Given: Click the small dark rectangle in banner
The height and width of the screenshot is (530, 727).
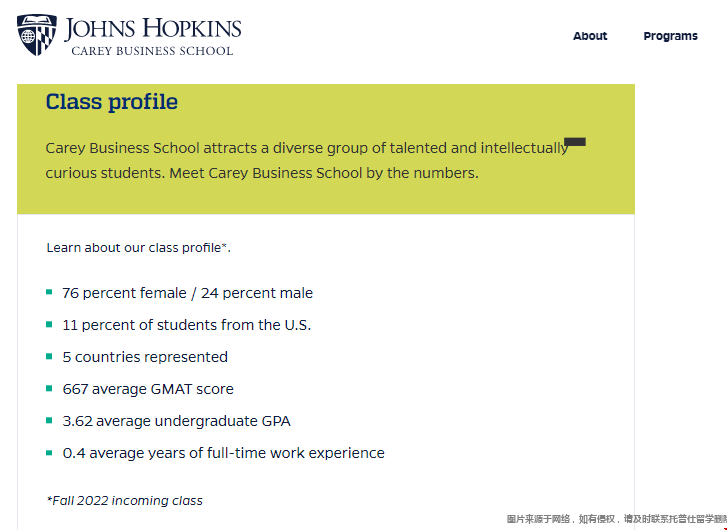Looking at the screenshot, I should 575,142.
